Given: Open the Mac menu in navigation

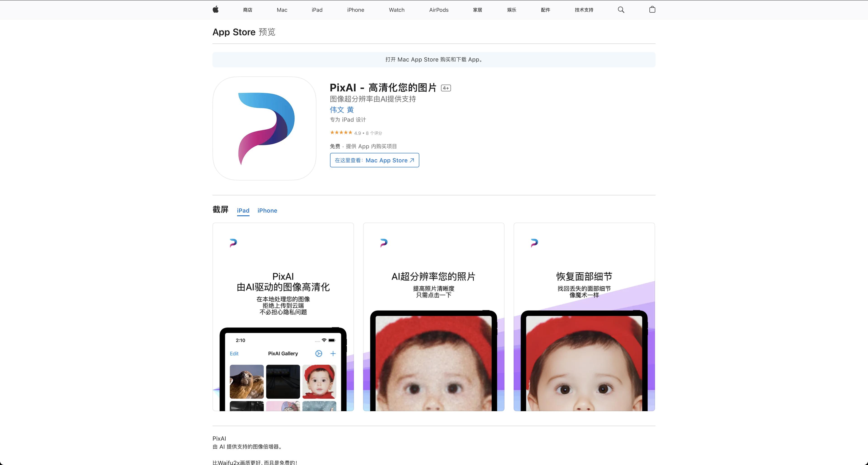Looking at the screenshot, I should (282, 10).
